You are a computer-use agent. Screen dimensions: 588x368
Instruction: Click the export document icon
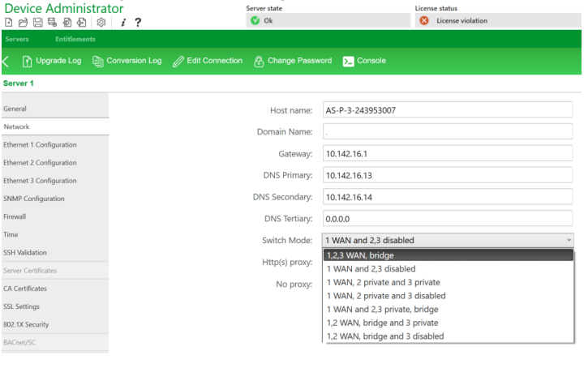pyautogui.click(x=81, y=22)
